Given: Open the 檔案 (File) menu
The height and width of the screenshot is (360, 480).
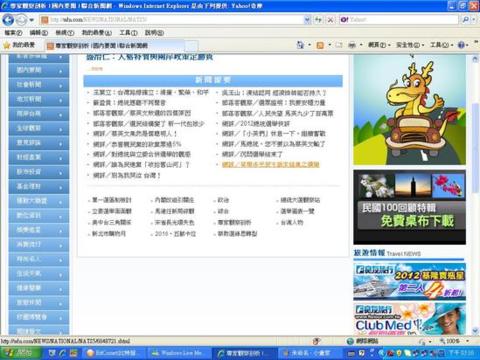Looking at the screenshot, I should [13, 33].
